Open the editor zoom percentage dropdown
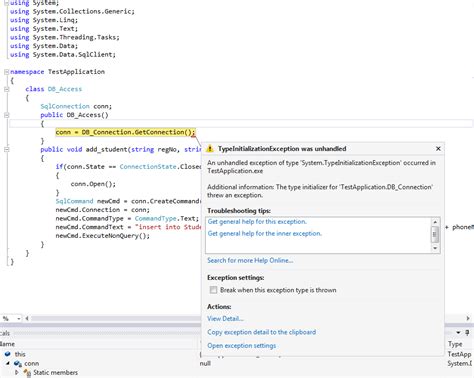 tap(18, 319)
